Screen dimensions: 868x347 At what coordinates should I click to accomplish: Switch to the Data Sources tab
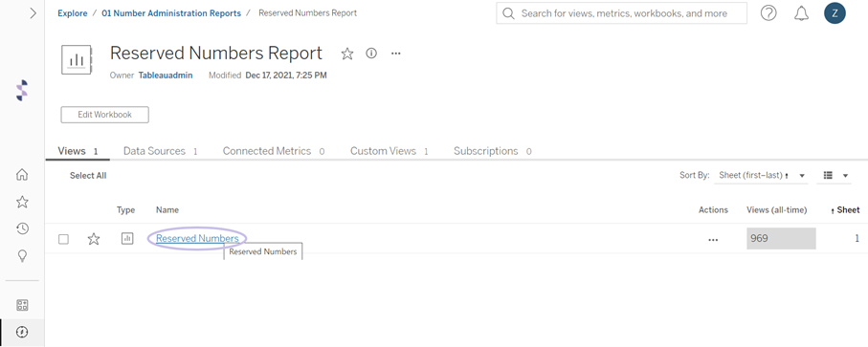pyautogui.click(x=161, y=151)
